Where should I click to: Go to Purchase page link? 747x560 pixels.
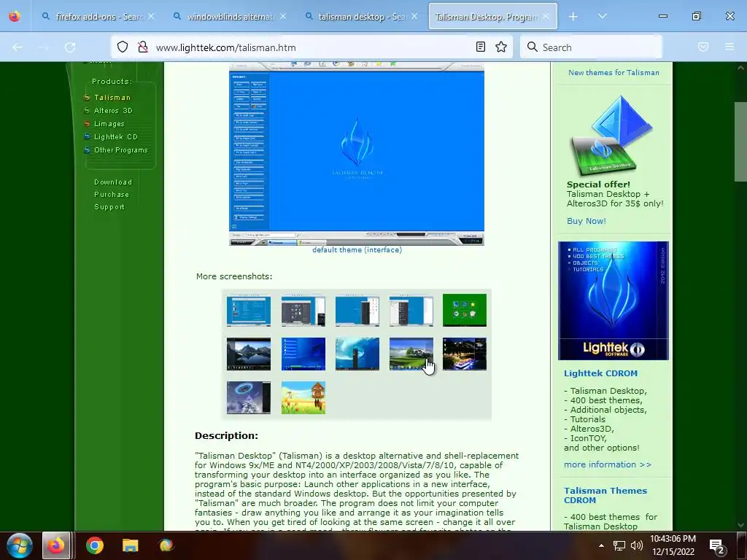tap(112, 194)
